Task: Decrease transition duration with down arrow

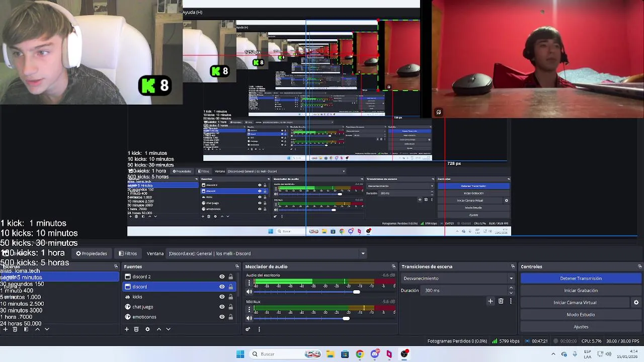Action: click(x=511, y=293)
